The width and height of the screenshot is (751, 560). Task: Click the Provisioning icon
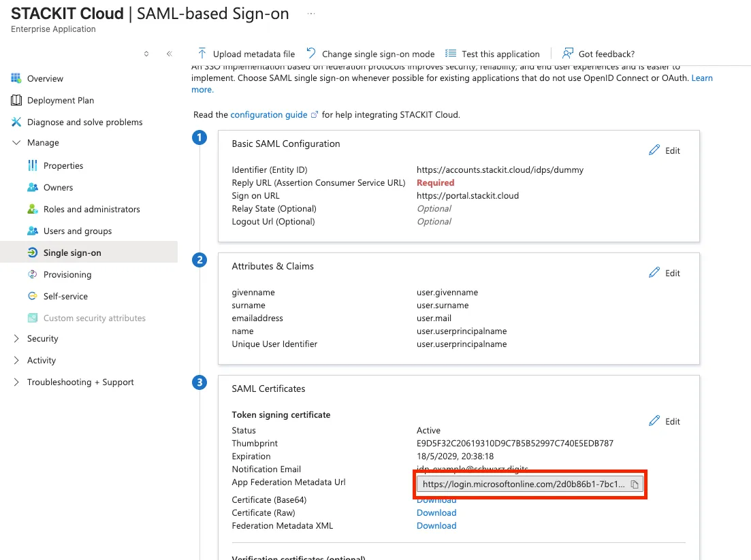33,274
